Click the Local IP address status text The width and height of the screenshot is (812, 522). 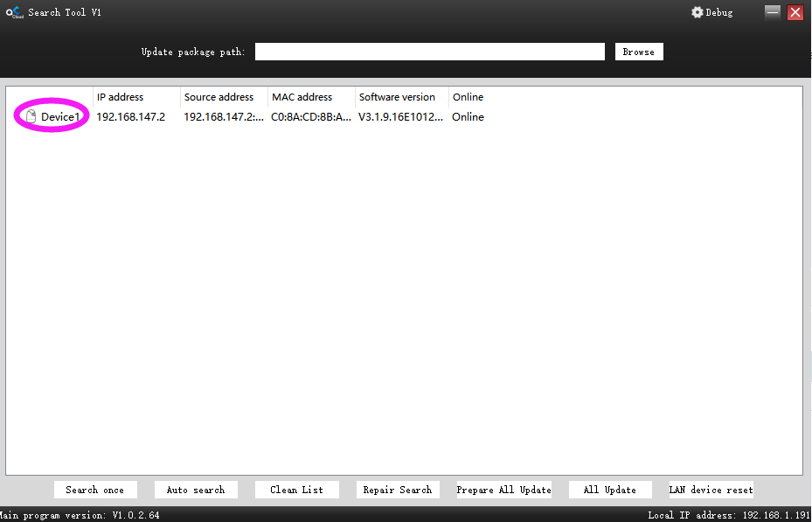point(729,515)
